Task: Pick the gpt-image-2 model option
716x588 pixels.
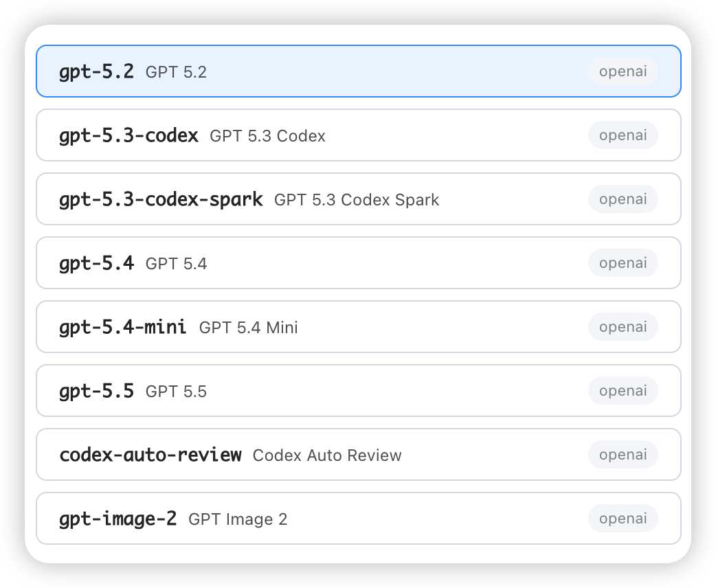Action: [359, 519]
